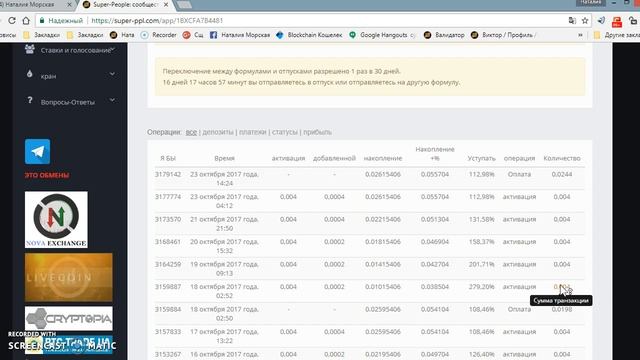Viewport: 640px width, 360px height.
Task: Open the Nova Exchange banner
Action: coord(56,220)
